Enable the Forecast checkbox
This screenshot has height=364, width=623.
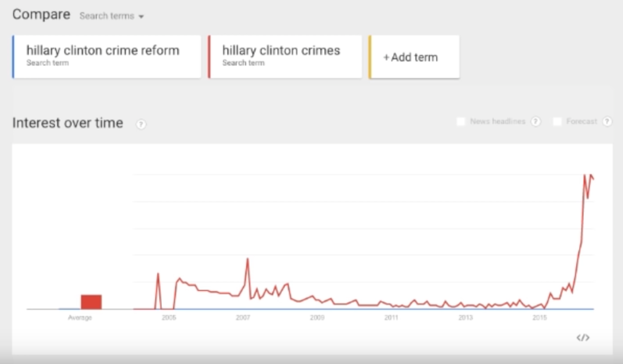(557, 121)
